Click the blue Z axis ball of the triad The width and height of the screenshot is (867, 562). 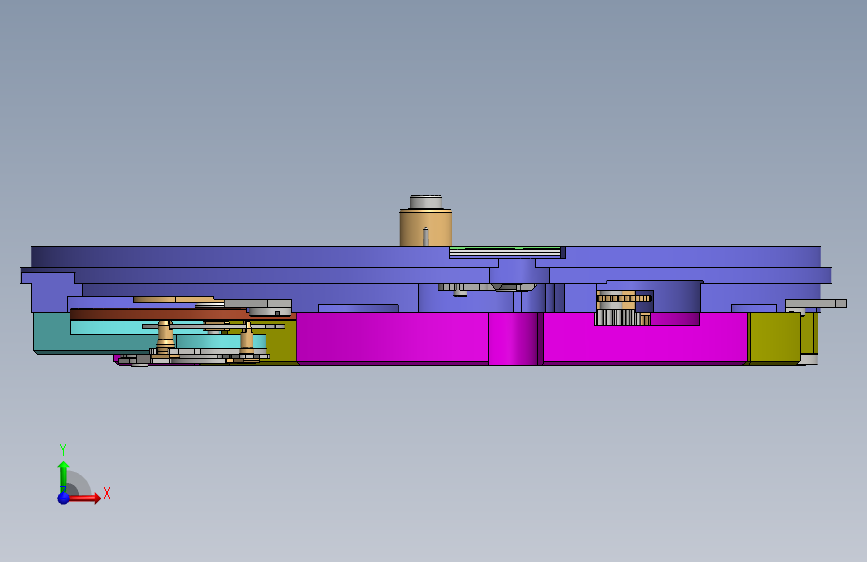[64, 498]
